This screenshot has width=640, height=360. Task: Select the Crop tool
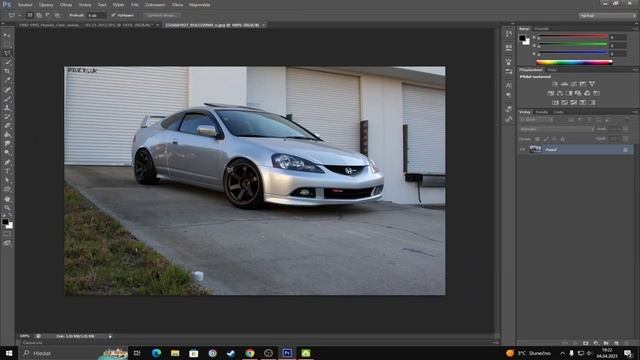click(x=7, y=71)
